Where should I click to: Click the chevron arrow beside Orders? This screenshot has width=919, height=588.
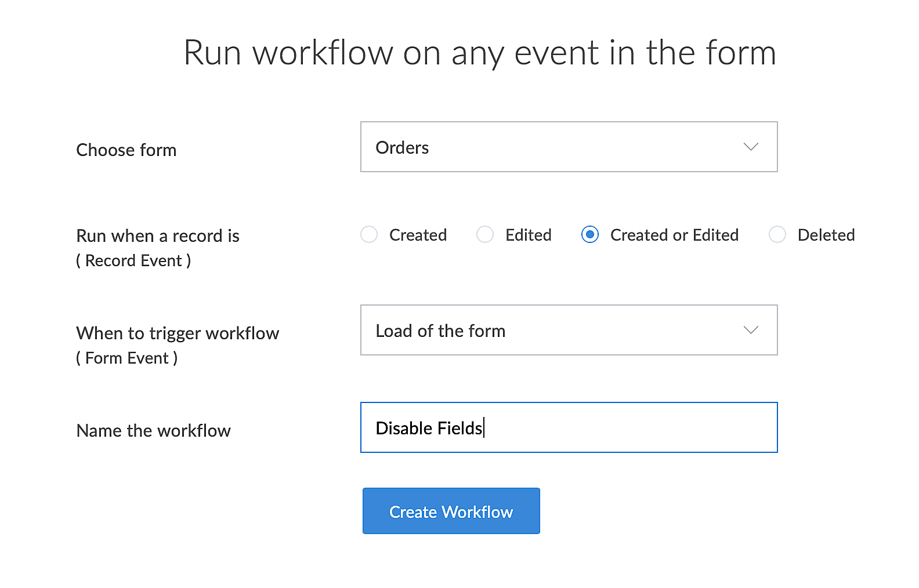(751, 147)
